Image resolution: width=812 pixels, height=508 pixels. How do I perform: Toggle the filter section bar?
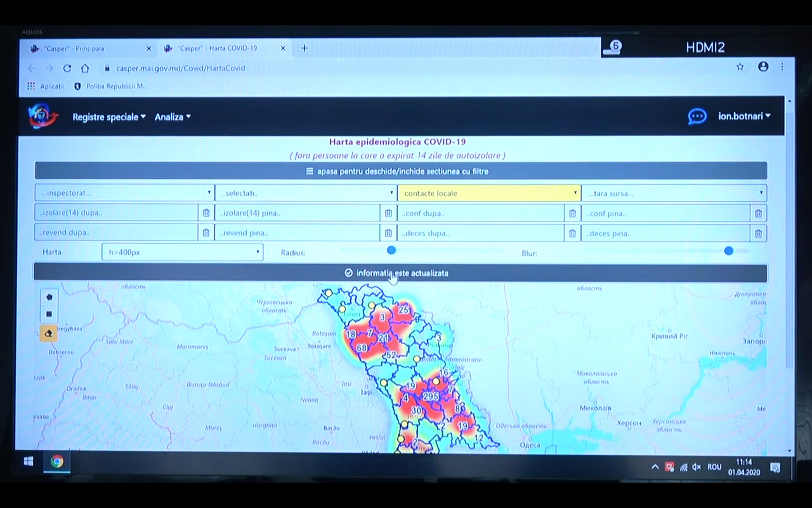click(401, 171)
